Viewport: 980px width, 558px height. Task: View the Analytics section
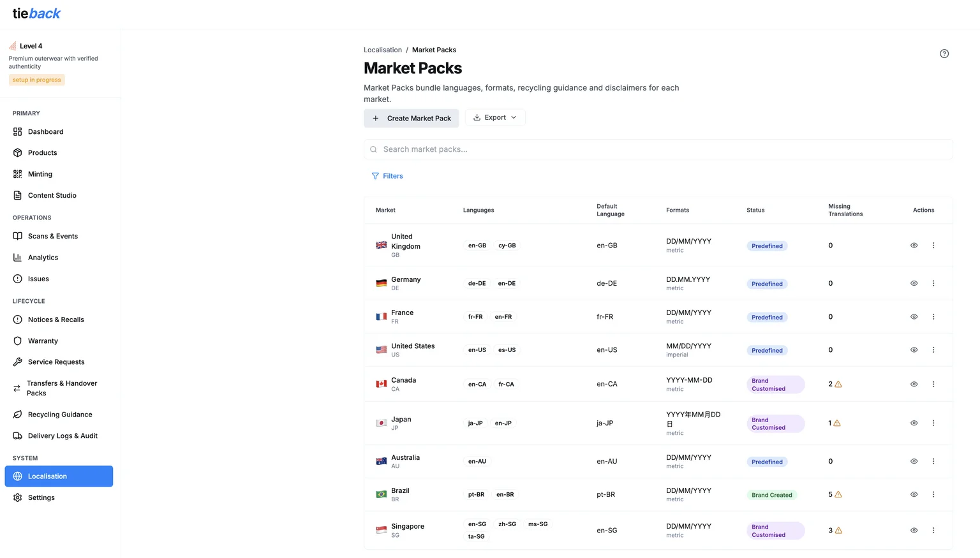[x=43, y=257]
